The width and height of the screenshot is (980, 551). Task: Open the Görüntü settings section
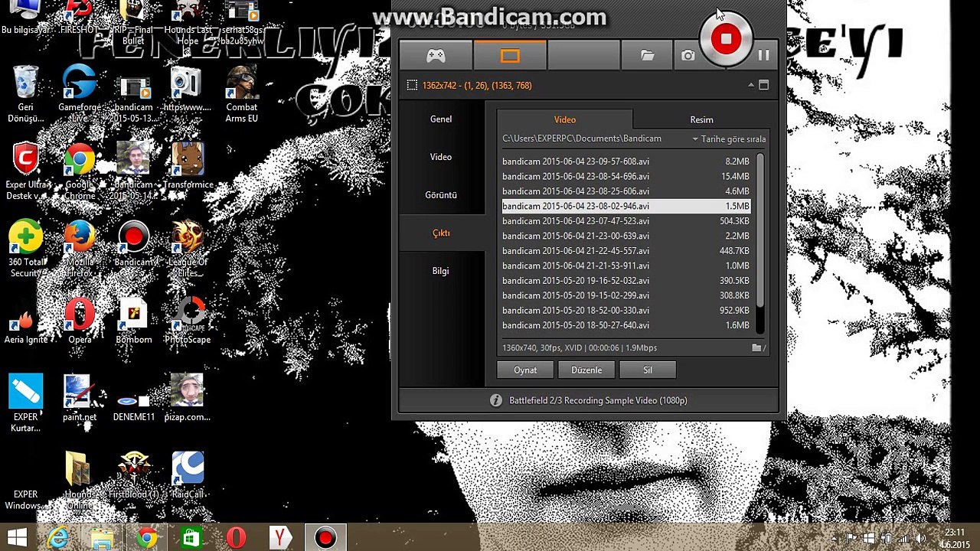[x=441, y=195]
